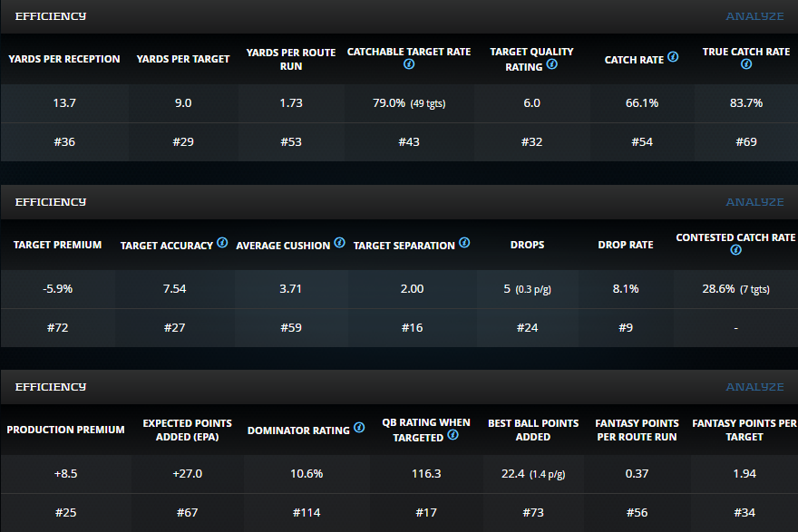Click the Expected Points Added (EPA) header

187,430
